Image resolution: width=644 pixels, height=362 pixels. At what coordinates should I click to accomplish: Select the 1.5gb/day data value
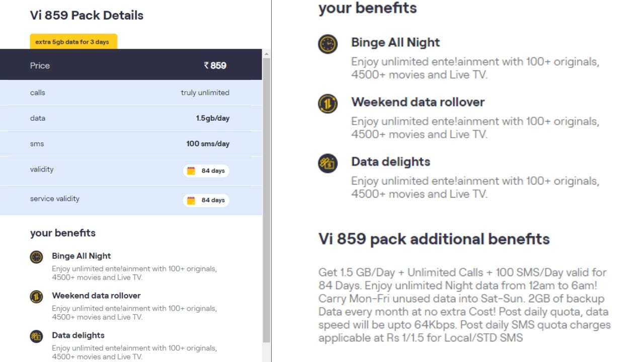(x=212, y=118)
